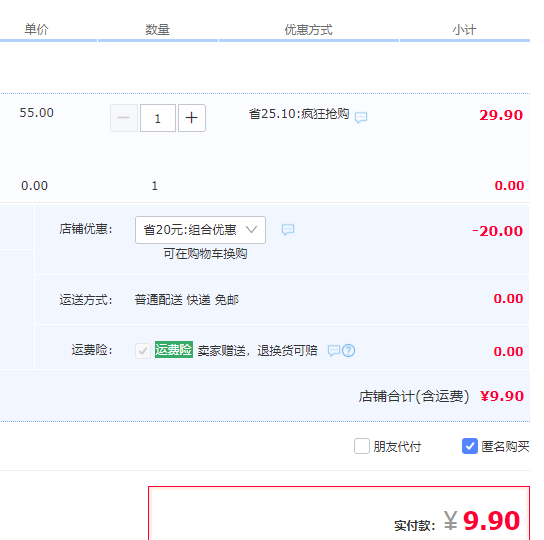Open the comment icon beside 疯狂抢购 discount
544x540 pixels.
pyautogui.click(x=361, y=117)
